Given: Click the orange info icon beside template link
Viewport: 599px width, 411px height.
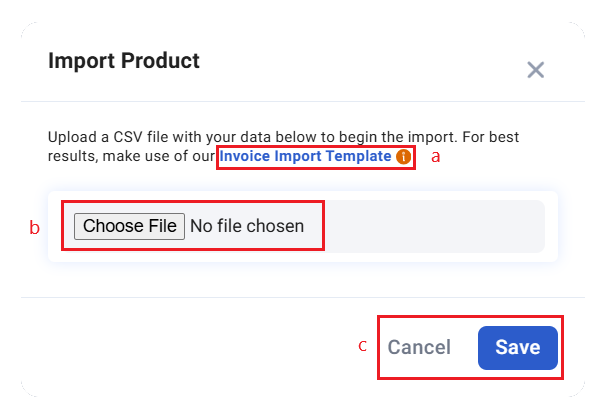Looking at the screenshot, I should (x=403, y=156).
